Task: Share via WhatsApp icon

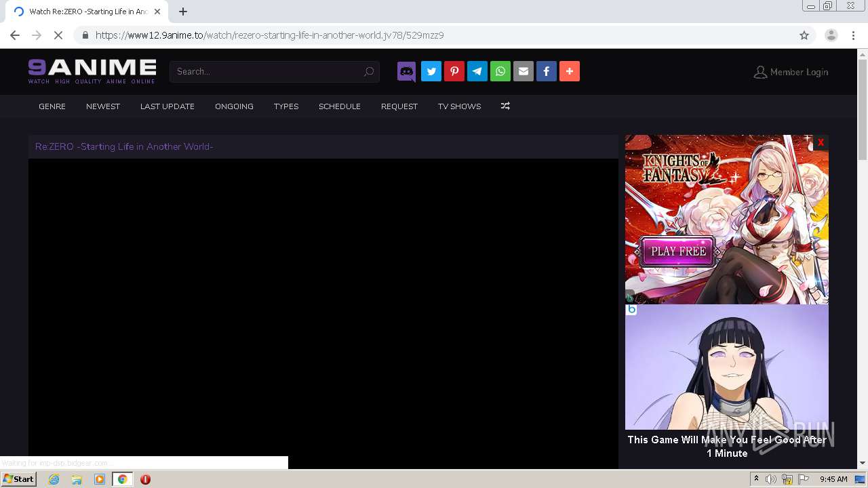Action: (x=500, y=71)
